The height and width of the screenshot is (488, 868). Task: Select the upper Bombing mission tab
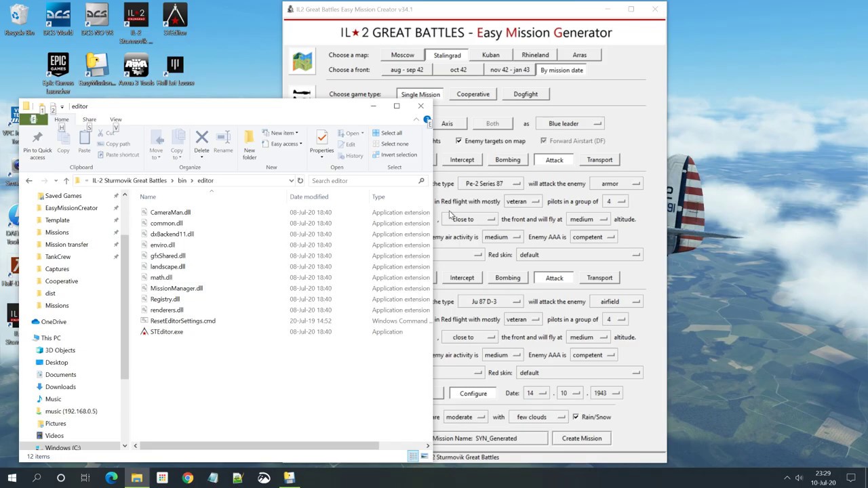(x=507, y=160)
